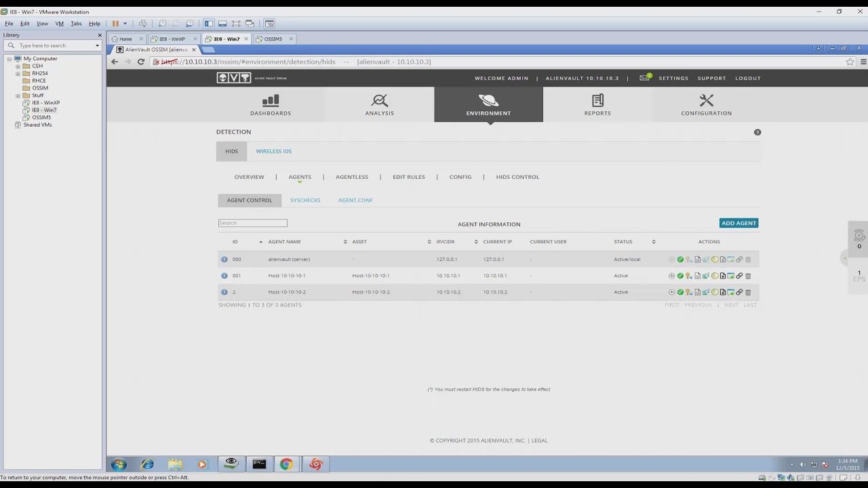Open Support link in header

[712, 78]
